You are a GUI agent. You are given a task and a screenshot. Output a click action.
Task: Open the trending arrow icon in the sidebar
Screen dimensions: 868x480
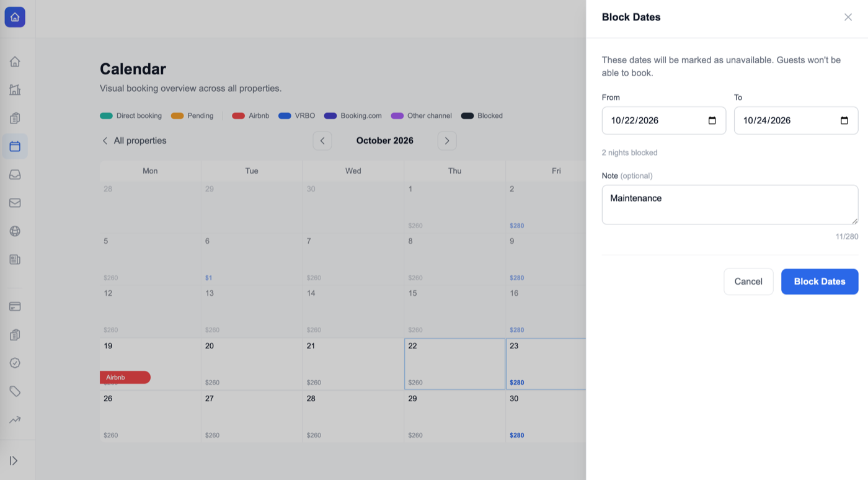pyautogui.click(x=15, y=420)
